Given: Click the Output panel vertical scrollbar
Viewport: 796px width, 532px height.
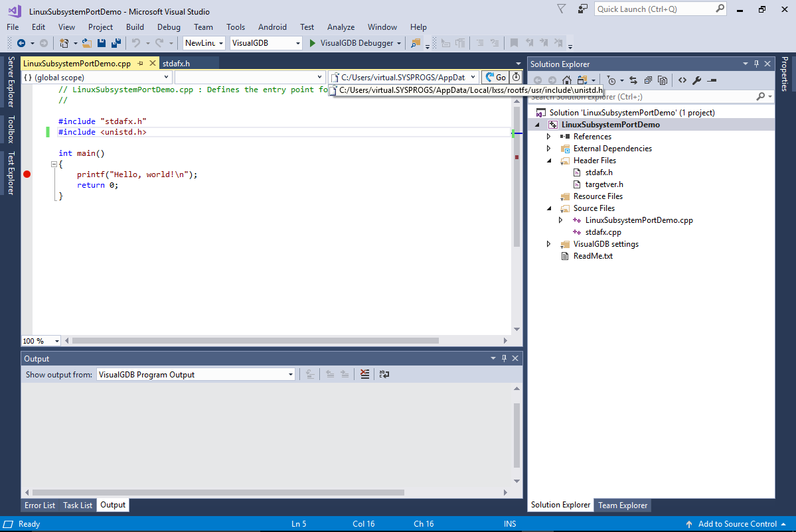Looking at the screenshot, I should pyautogui.click(x=517, y=435).
